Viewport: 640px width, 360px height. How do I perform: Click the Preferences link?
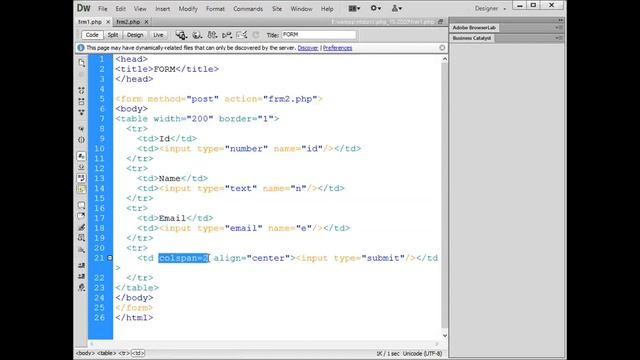(338, 48)
